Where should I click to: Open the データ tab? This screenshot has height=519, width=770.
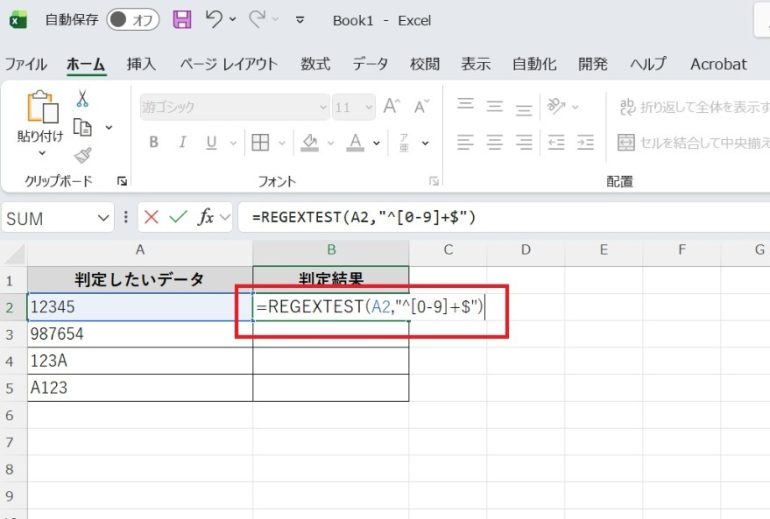(x=370, y=64)
